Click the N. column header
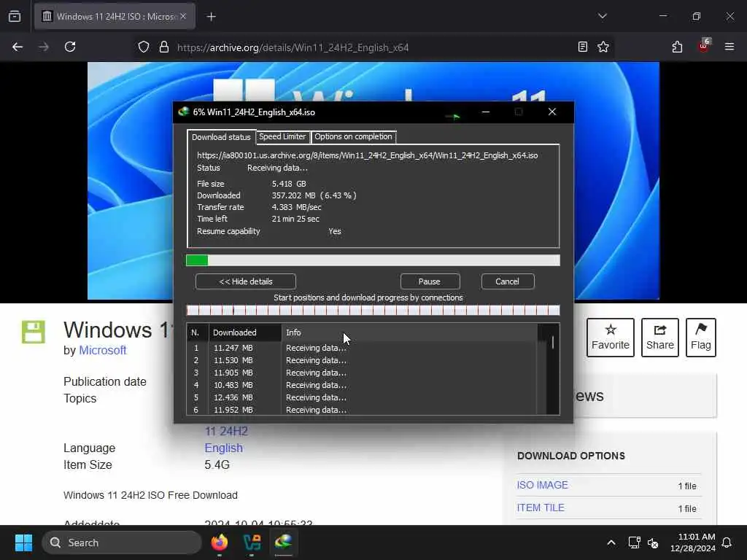 [197, 332]
